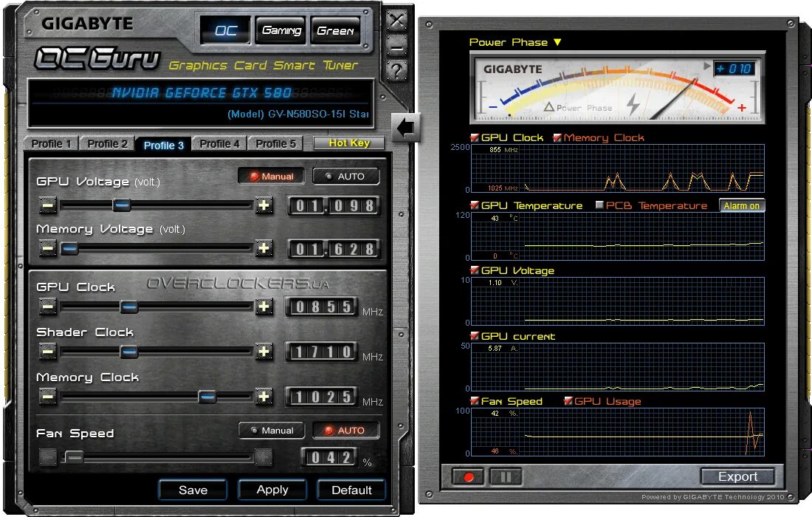Set GPU Voltage mode to AUTO
This screenshot has height=517, width=812.
click(x=346, y=176)
